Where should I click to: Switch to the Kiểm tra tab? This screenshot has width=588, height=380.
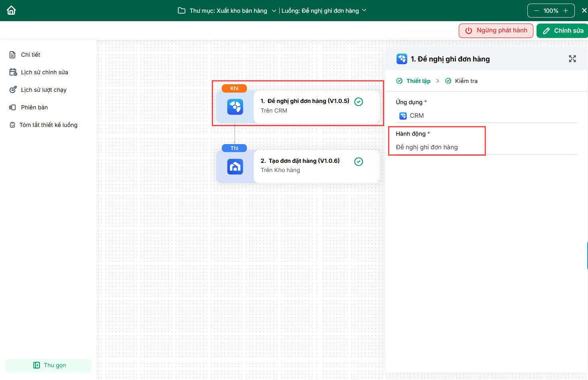[466, 81]
